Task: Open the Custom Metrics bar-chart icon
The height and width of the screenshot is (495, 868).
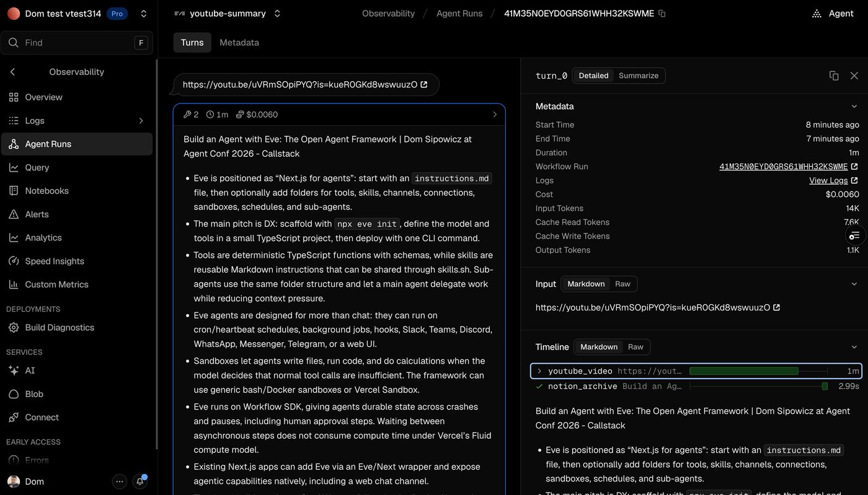Action: pos(14,284)
